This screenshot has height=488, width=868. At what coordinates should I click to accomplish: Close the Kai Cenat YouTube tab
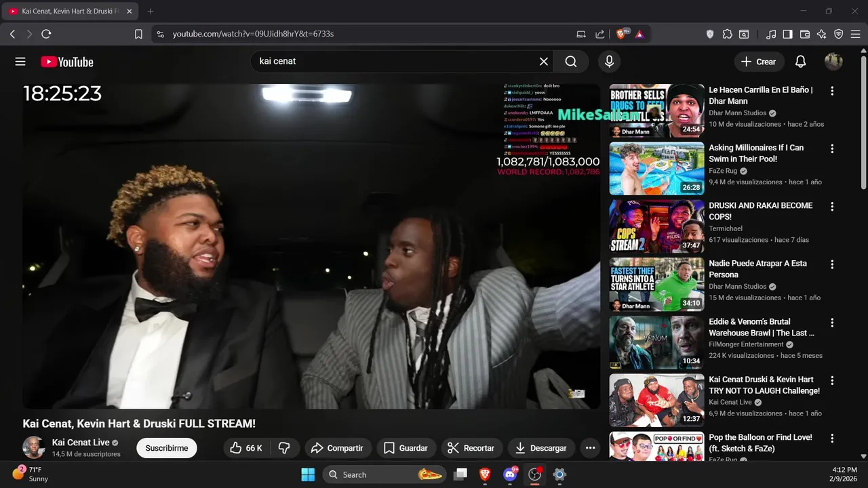click(x=130, y=12)
